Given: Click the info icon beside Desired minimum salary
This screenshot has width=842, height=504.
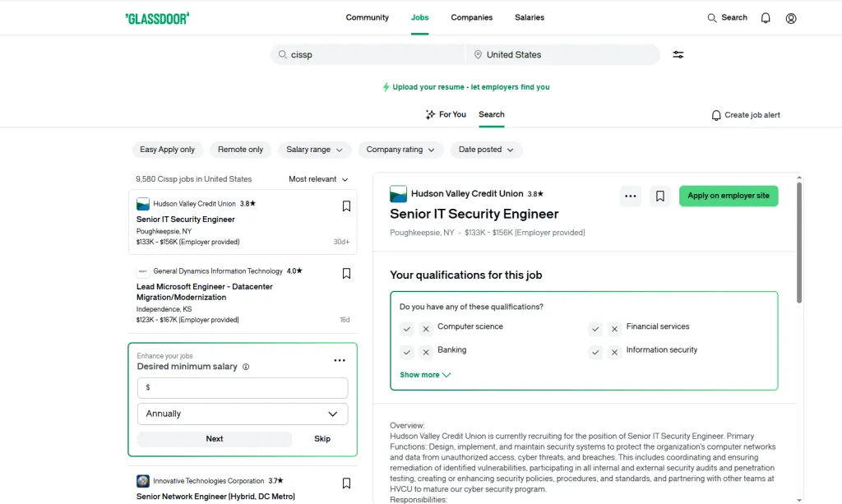Looking at the screenshot, I should [x=246, y=368].
